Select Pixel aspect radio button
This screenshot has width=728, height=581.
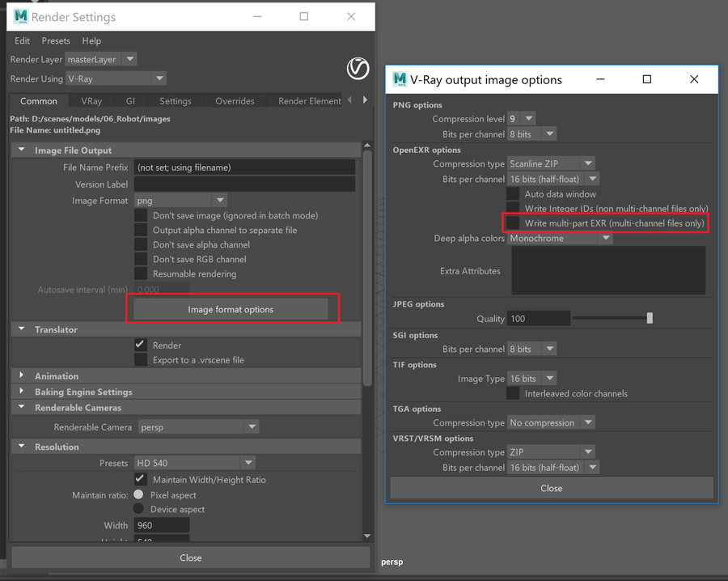(138, 494)
